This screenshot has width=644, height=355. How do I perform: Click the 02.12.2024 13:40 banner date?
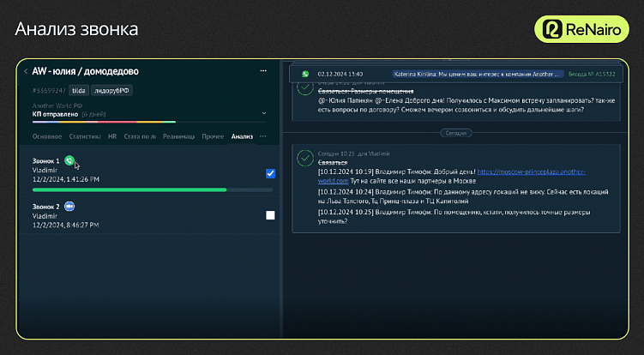click(340, 75)
